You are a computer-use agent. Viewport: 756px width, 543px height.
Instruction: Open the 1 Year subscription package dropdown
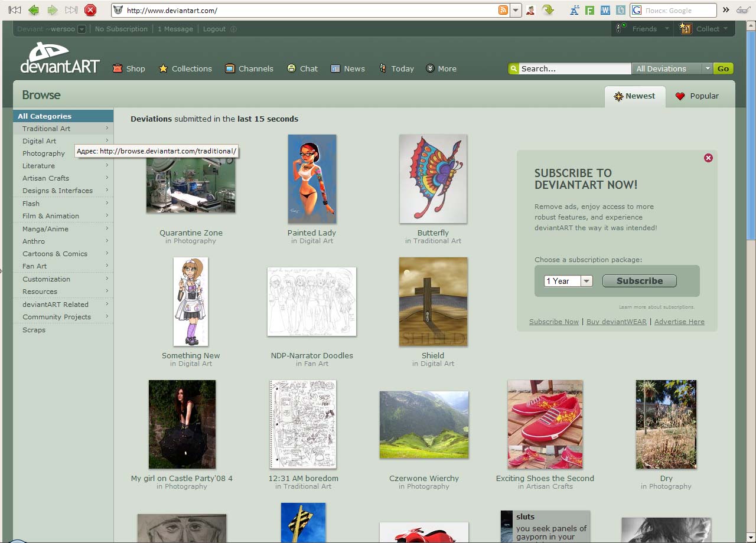point(586,281)
